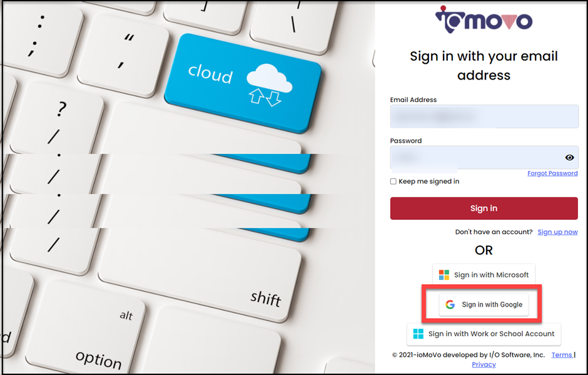Image resolution: width=588 pixels, height=375 pixels.
Task: Open the Privacy link
Action: [x=484, y=364]
